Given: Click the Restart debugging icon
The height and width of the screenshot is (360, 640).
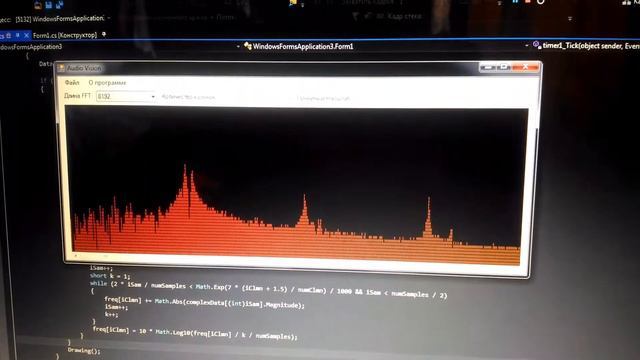Looking at the screenshot, I should (x=540, y=2).
